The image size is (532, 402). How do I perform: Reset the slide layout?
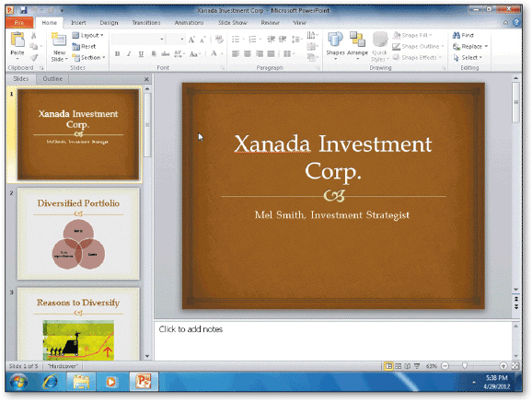(84, 47)
